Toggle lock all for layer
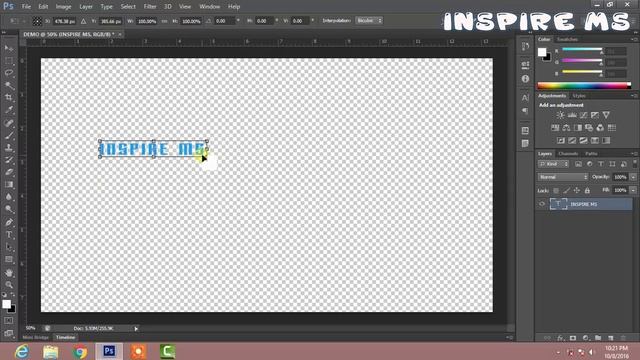This screenshot has width=640, height=360. click(x=587, y=191)
